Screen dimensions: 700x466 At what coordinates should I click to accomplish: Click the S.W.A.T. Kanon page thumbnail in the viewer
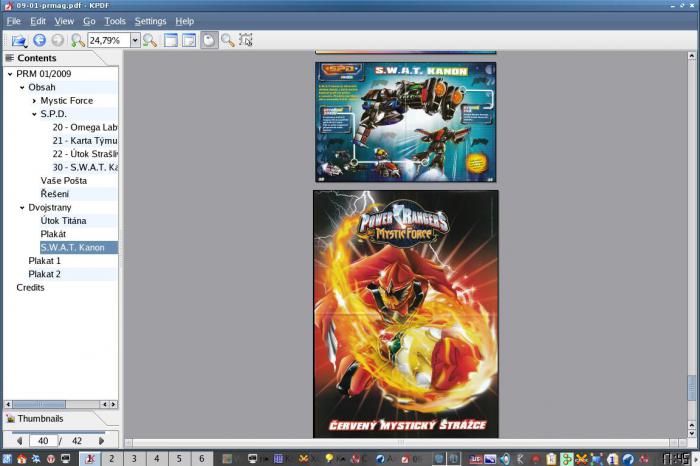406,122
